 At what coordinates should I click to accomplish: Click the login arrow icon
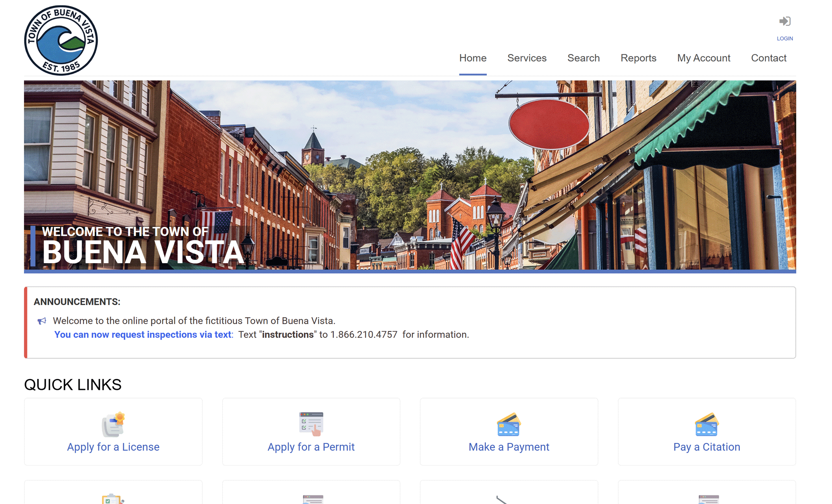(x=784, y=21)
